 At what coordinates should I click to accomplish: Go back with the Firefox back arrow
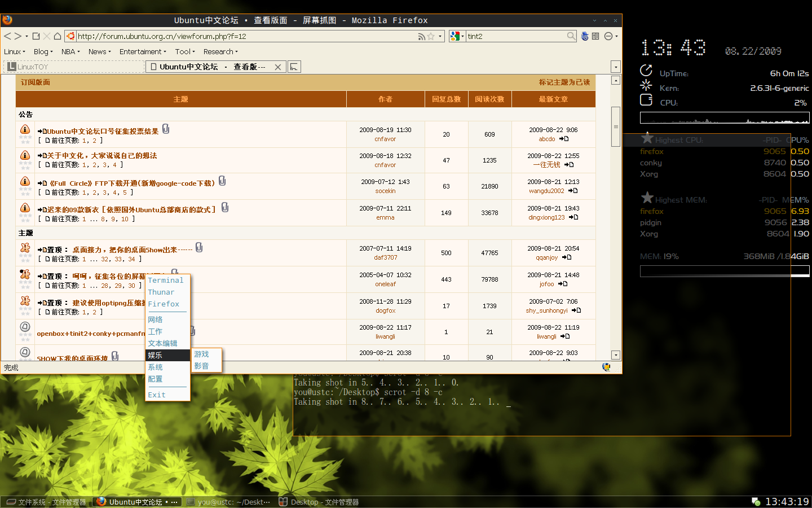tap(7, 36)
